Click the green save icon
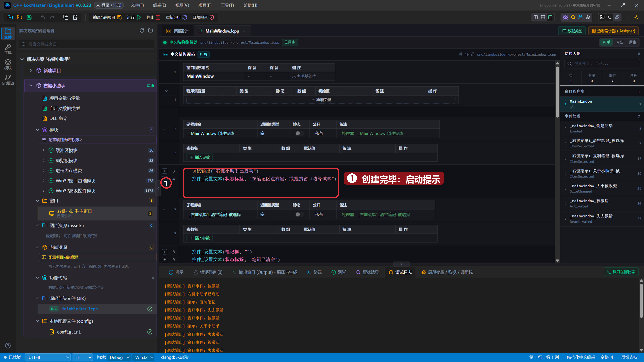 tap(29, 17)
